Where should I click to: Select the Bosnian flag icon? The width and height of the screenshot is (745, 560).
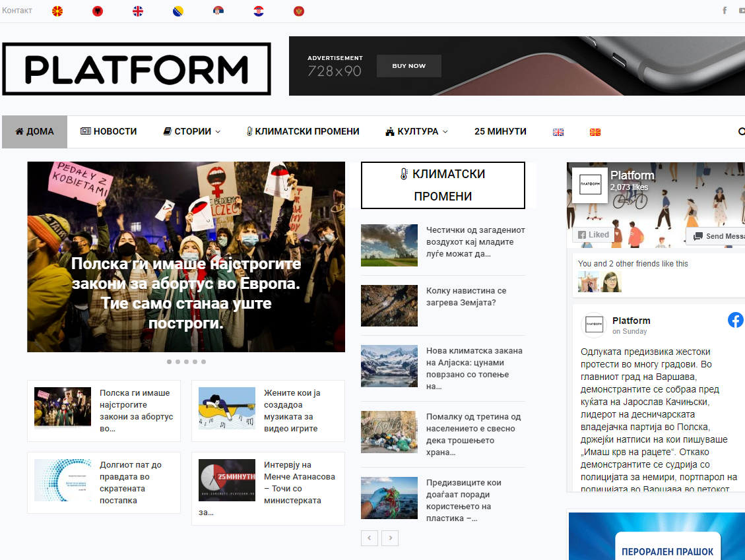coord(178,11)
